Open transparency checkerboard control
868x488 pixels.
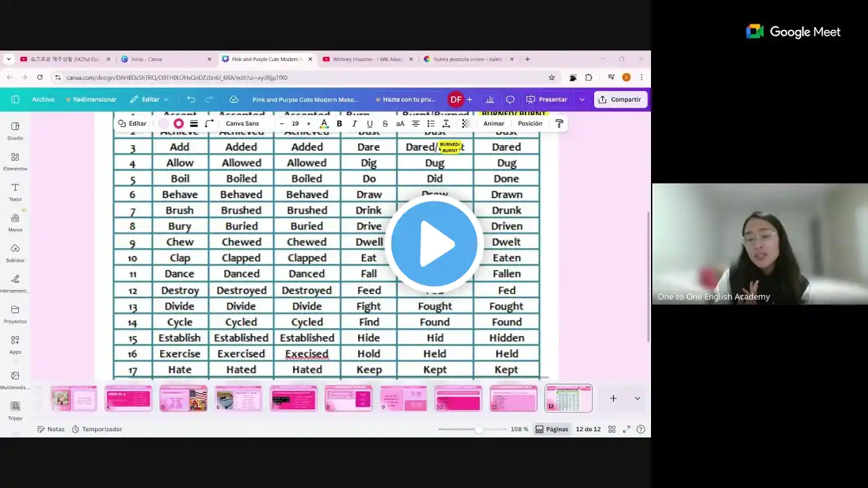click(465, 123)
